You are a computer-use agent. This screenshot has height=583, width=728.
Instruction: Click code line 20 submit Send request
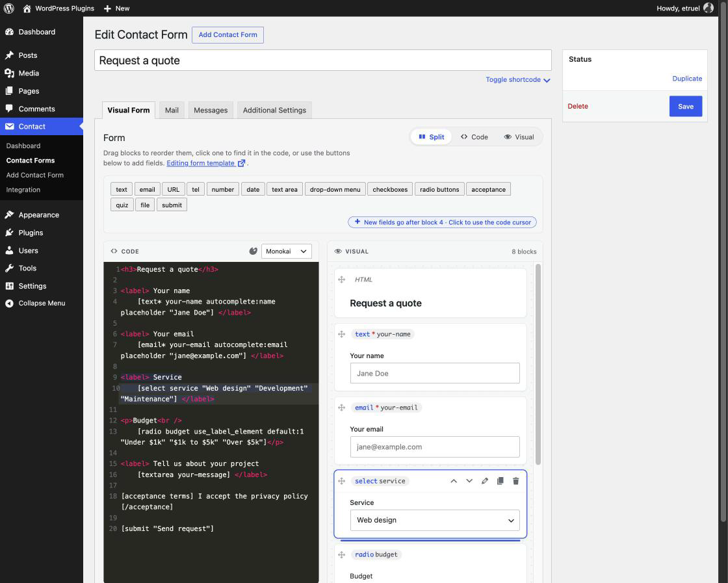click(x=168, y=528)
